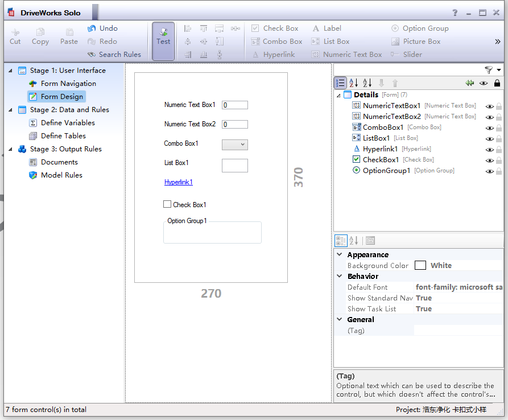Viewport: 508px width, 420px height.
Task: Open Form Navigation task
Action: pos(63,84)
